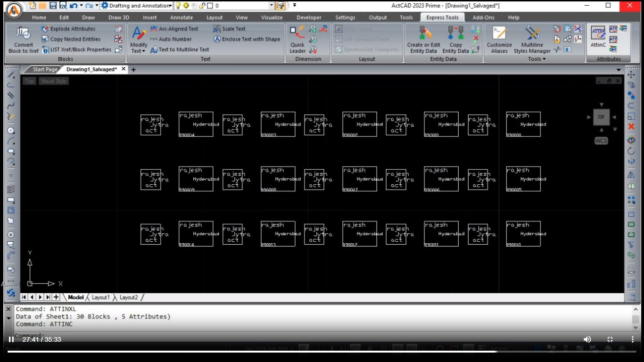Run the AttinC attribute tool
The width and height of the screenshot is (644, 362).
[x=598, y=37]
